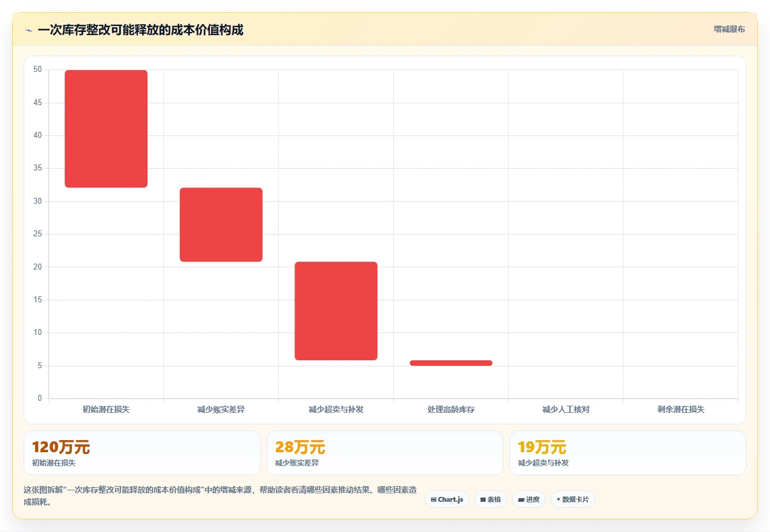Screen dimensions: 770x532
Task: Select the 减少账实差异 red bar
Action: pos(221,225)
